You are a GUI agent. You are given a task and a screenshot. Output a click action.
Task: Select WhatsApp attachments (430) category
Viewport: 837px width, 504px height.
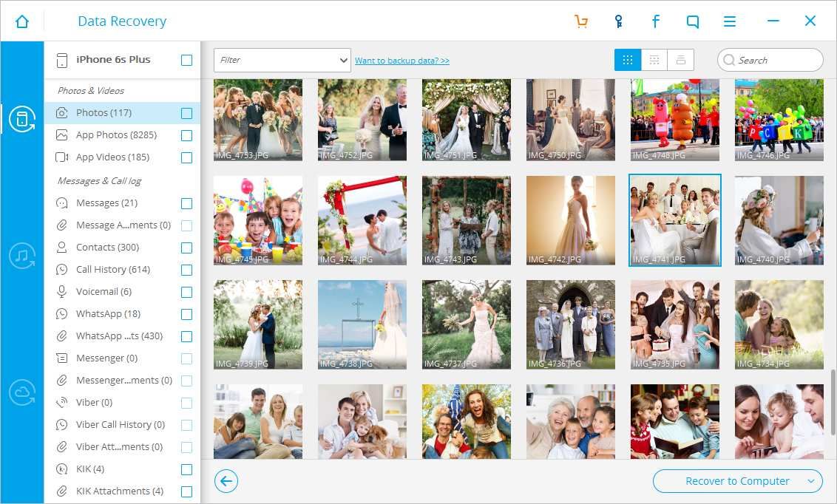tap(122, 336)
